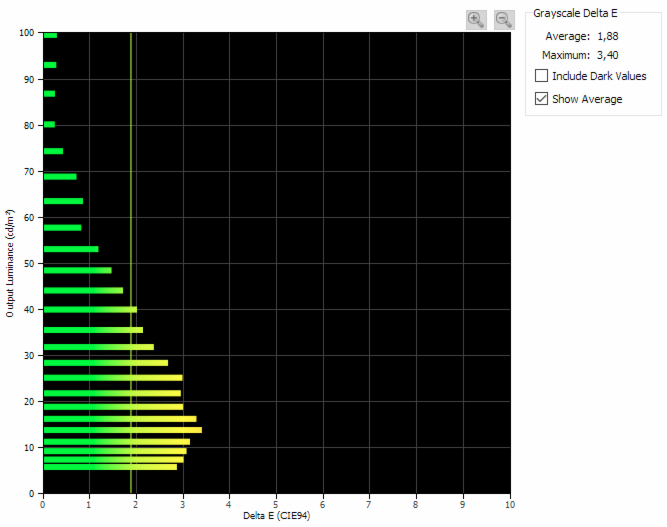
Task: Click the zoom in magnifier icon
Action: pyautogui.click(x=476, y=19)
